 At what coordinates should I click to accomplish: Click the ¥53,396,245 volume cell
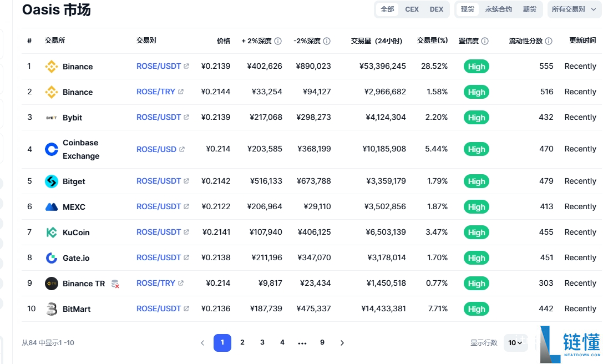[383, 66]
